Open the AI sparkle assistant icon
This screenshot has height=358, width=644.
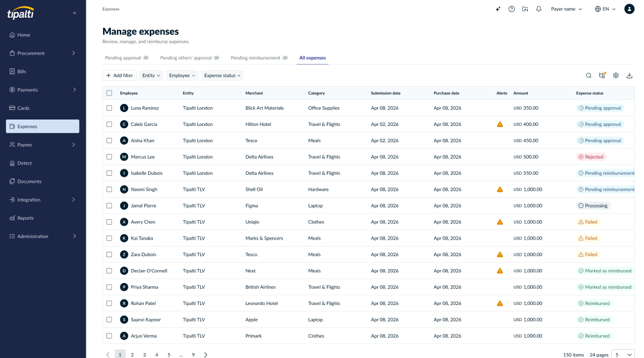498,9
